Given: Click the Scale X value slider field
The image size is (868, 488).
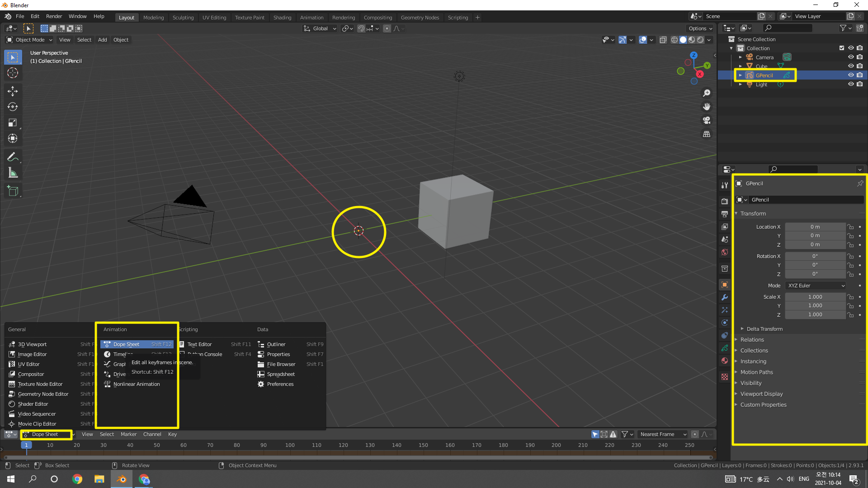Looking at the screenshot, I should [x=815, y=297].
